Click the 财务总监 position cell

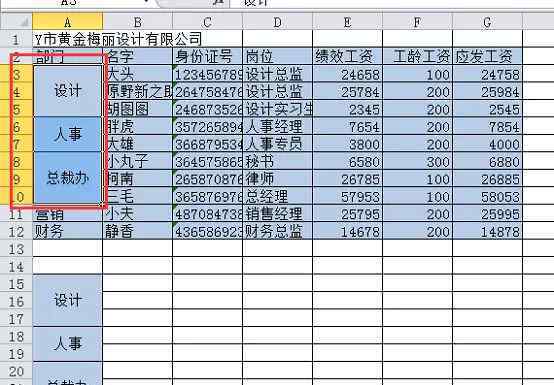(x=277, y=231)
